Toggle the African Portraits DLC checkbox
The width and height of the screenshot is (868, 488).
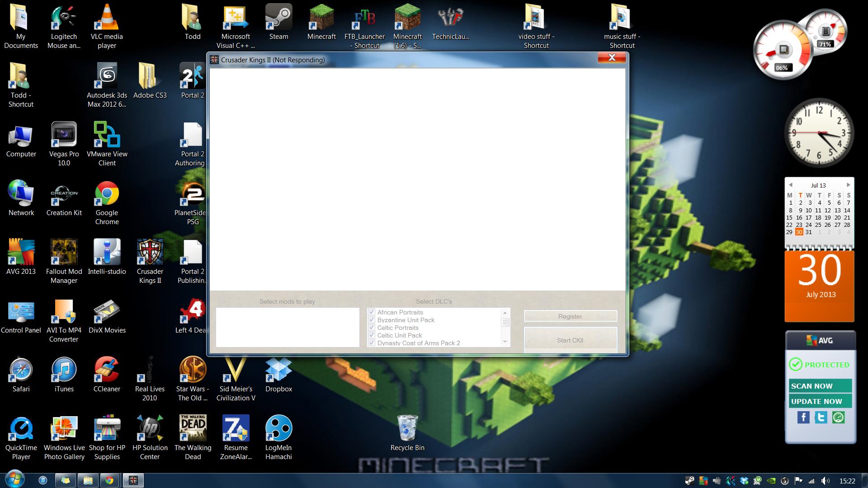click(x=372, y=312)
